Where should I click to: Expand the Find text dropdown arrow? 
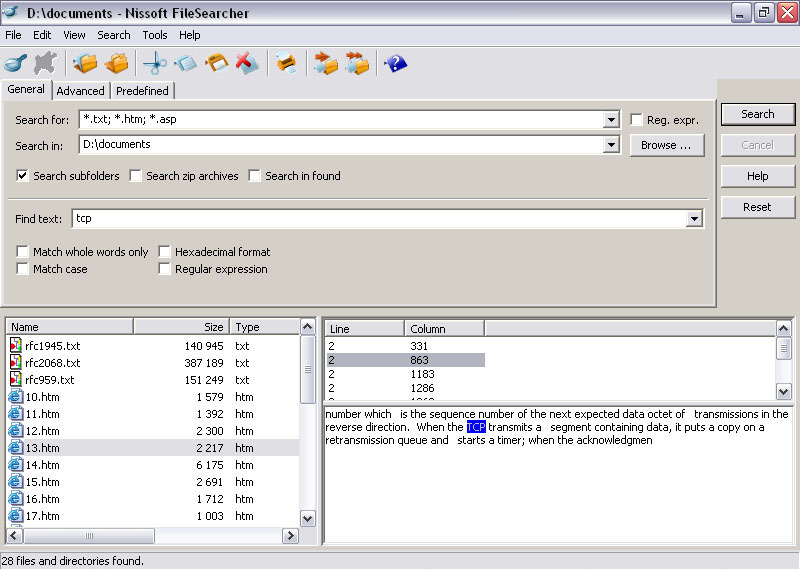[694, 219]
